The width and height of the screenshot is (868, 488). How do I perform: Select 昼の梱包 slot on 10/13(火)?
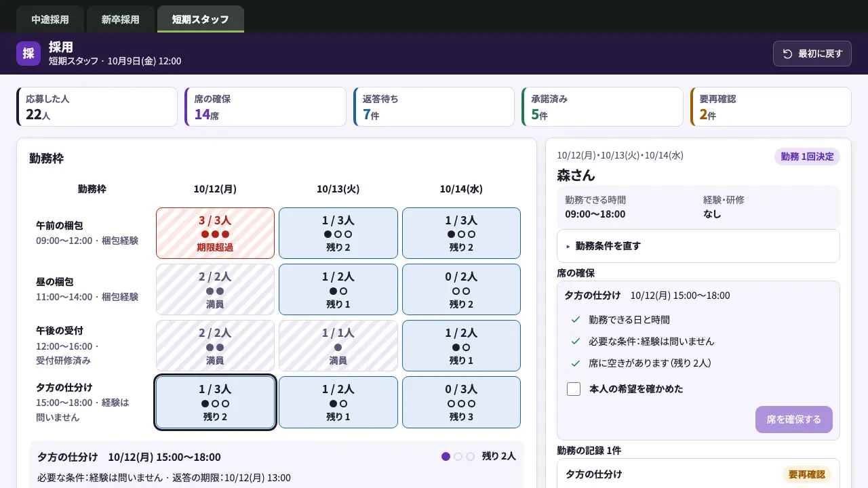pos(338,289)
